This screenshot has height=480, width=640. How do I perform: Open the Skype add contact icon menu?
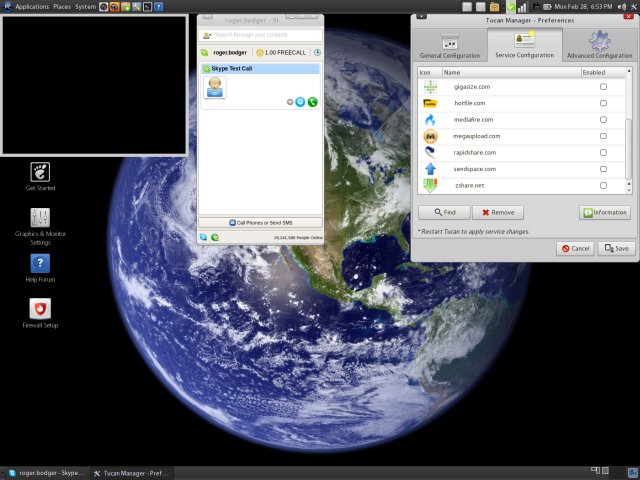click(x=207, y=35)
